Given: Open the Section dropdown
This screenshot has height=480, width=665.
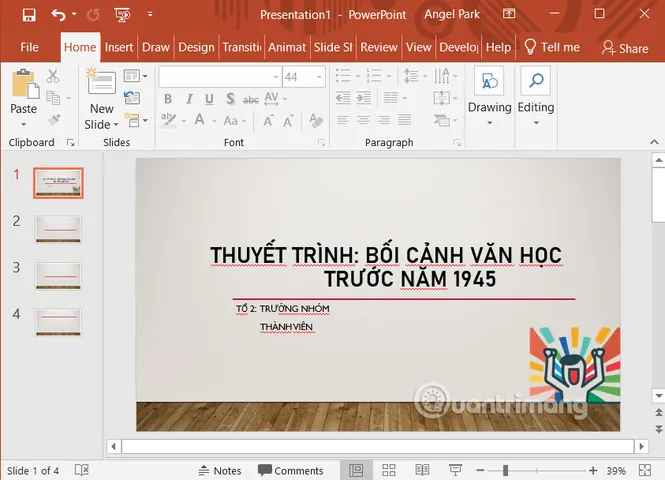Looking at the screenshot, I should click(x=135, y=120).
